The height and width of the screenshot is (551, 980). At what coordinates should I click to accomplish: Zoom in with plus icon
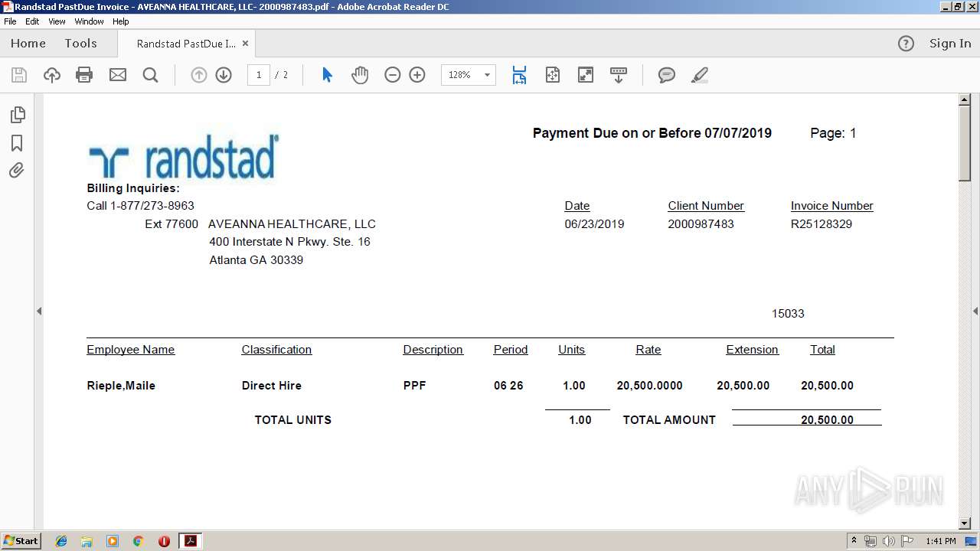417,75
